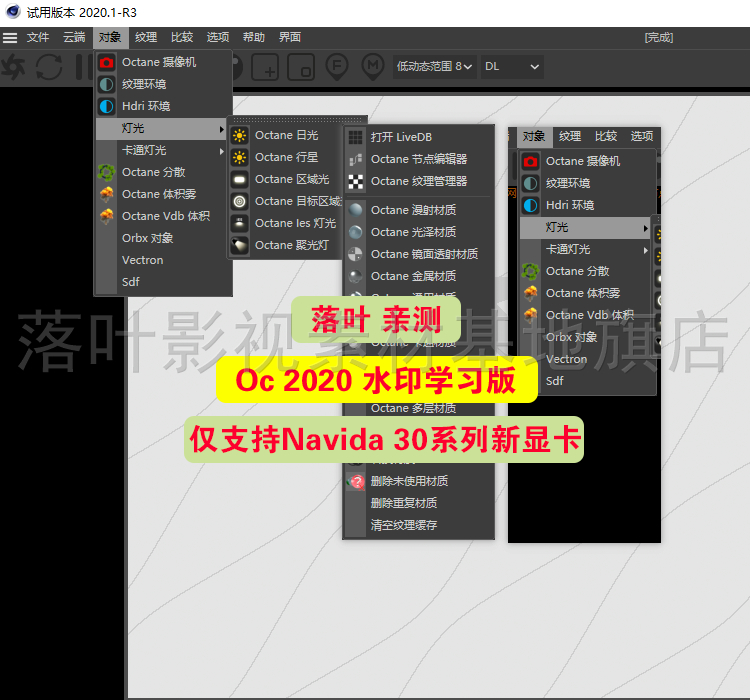
Task: Click the Octane 聚光灯 spotlight icon
Action: tap(240, 245)
